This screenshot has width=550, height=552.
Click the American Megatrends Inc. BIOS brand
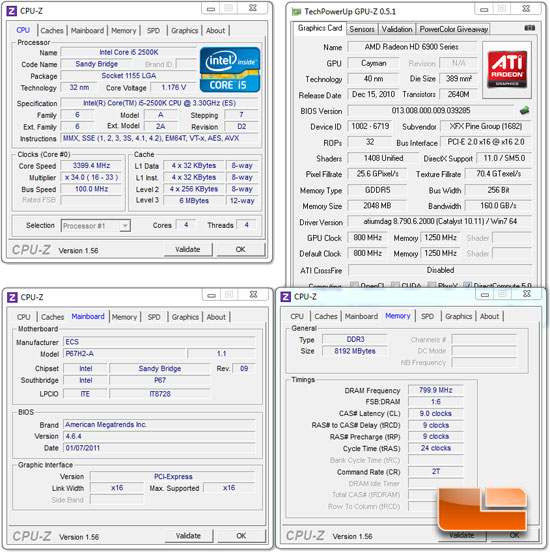pos(159,424)
